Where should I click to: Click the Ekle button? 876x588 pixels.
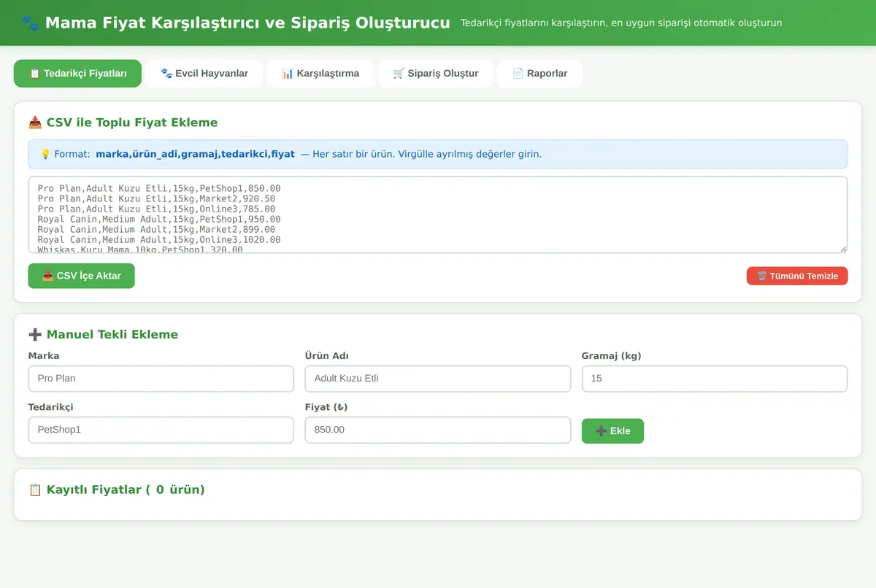612,430
